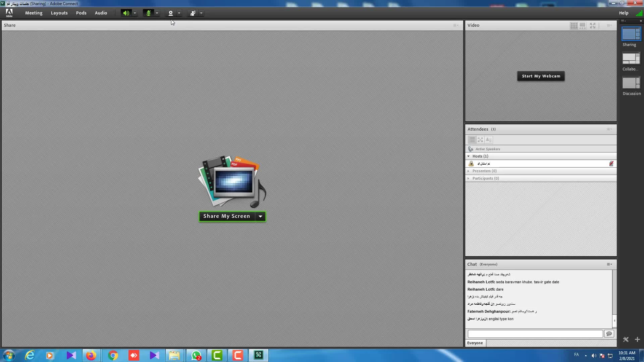Click the send chat message icon
Screen dimensions: 644x362
point(609,334)
